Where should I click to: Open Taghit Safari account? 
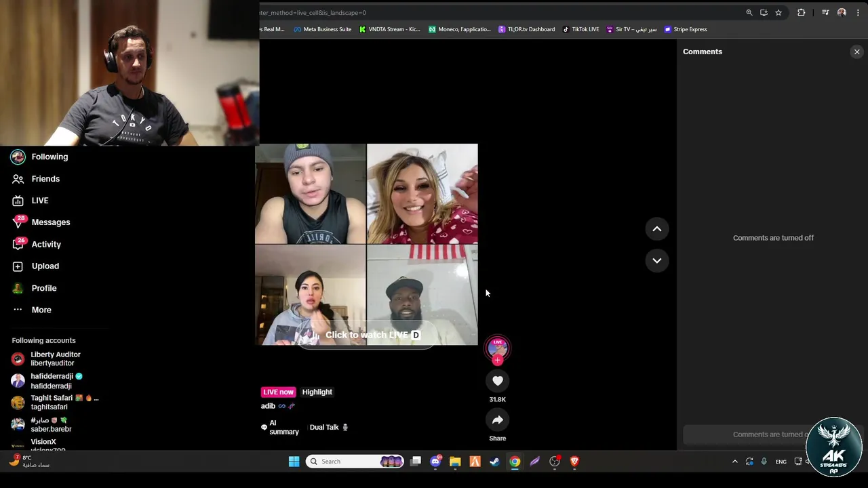coord(55,402)
